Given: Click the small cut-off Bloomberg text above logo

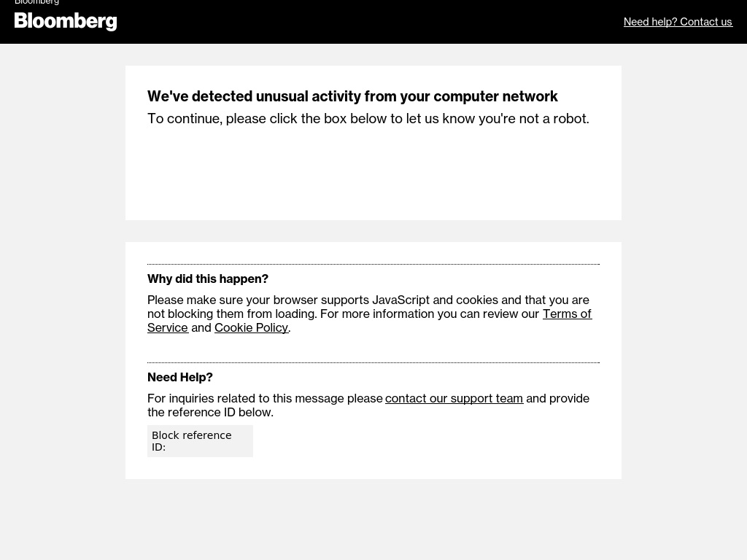Looking at the screenshot, I should click(36, 2).
